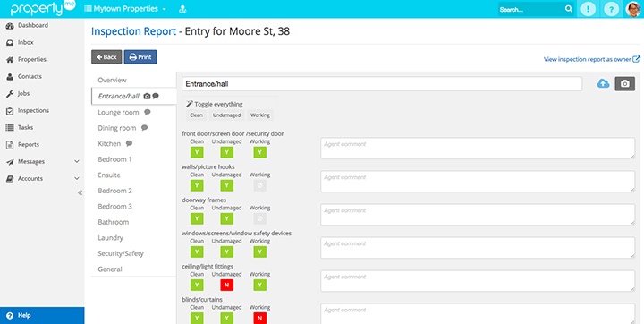Viewport: 644px width, 324px height.
Task: Select the General section
Action: [x=110, y=269]
